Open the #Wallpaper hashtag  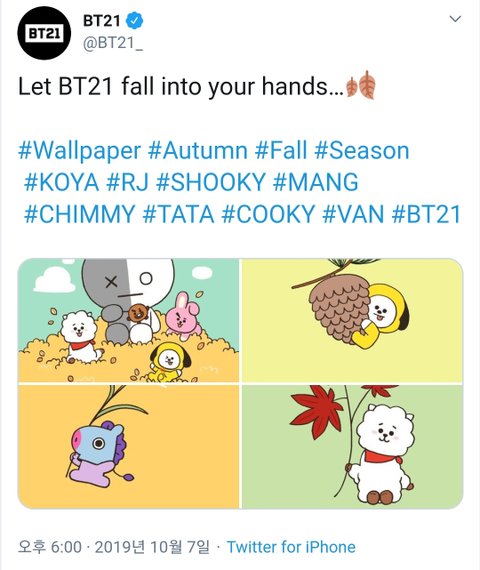click(x=79, y=151)
